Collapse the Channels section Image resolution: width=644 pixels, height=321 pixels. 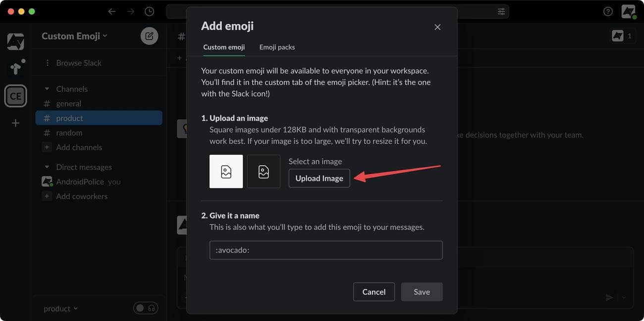pos(47,89)
